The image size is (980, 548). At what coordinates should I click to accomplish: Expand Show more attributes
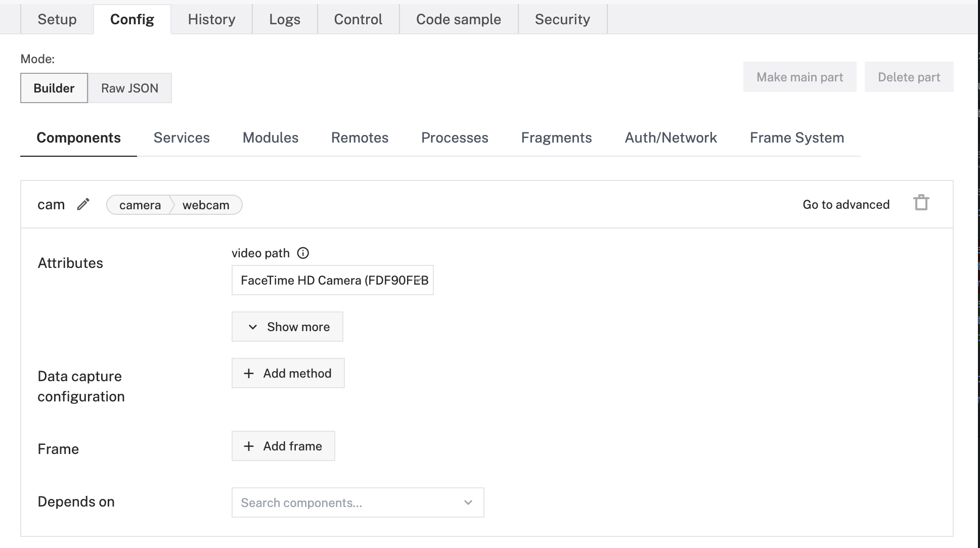287,327
